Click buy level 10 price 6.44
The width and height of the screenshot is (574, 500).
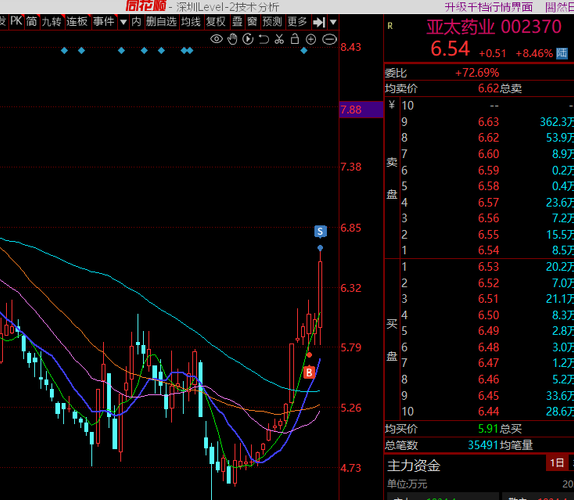[489, 412]
